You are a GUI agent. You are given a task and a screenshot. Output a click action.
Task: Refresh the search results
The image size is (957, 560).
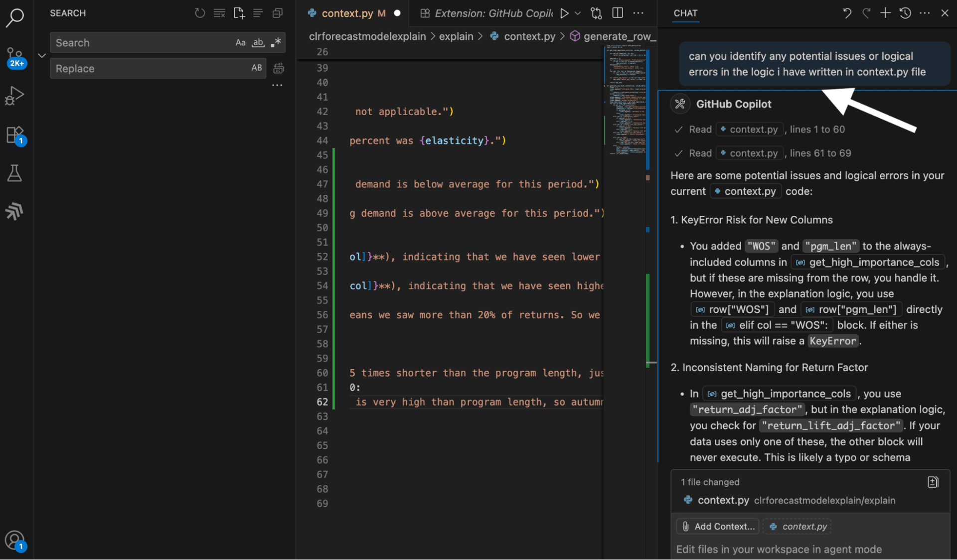click(x=200, y=13)
